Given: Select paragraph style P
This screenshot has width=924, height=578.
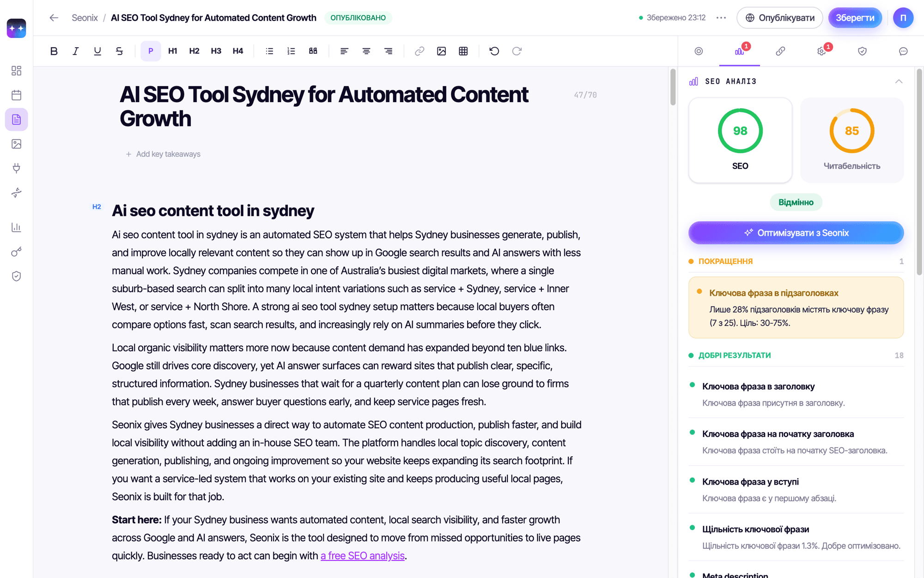Looking at the screenshot, I should (x=151, y=51).
